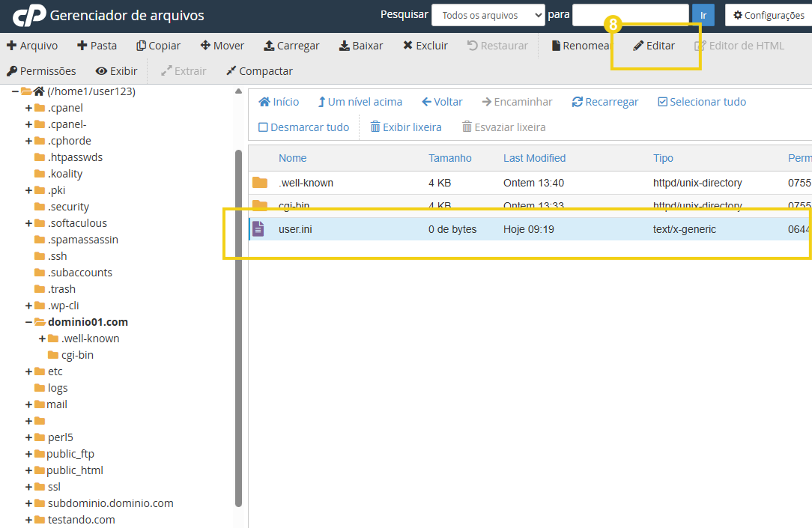Click the home icon of root path
Image resolution: width=812 pixels, height=528 pixels.
pos(39,91)
